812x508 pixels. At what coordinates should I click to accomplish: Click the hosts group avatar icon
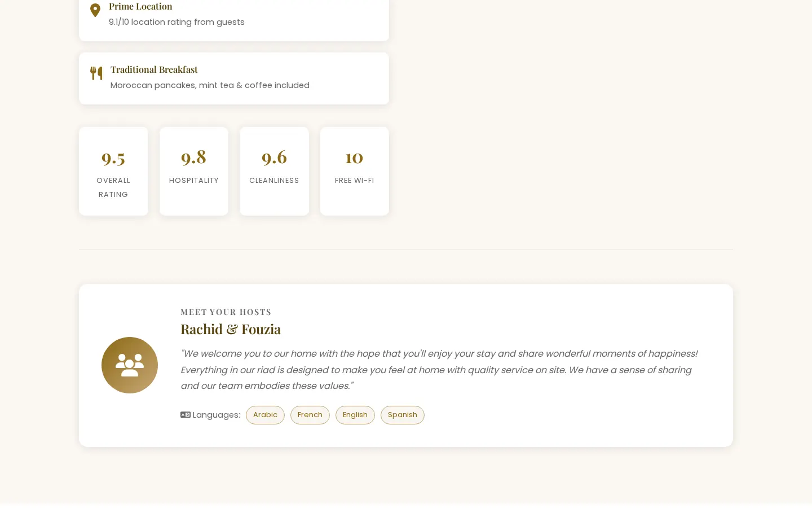tap(130, 365)
